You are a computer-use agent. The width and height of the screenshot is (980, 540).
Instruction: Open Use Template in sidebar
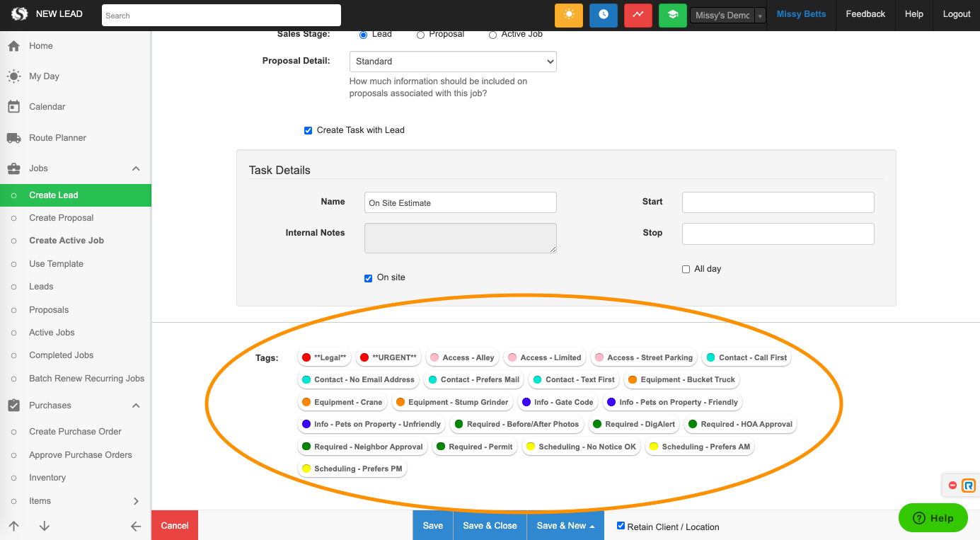pyautogui.click(x=57, y=264)
